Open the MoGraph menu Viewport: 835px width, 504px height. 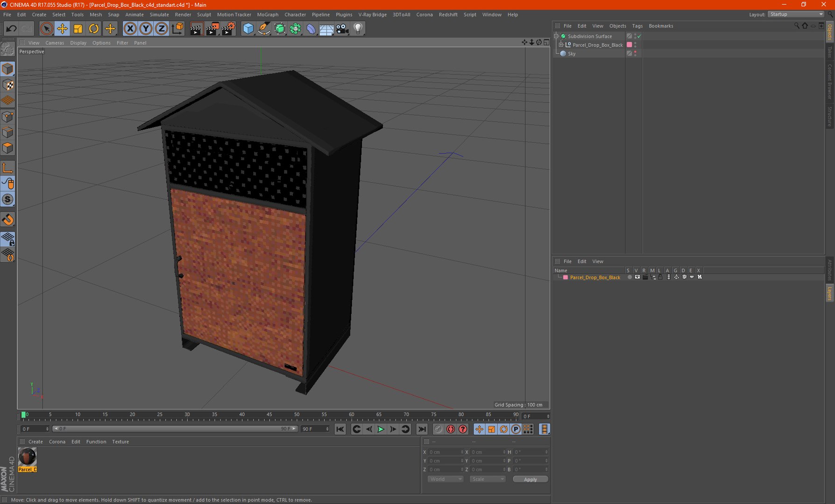[268, 14]
